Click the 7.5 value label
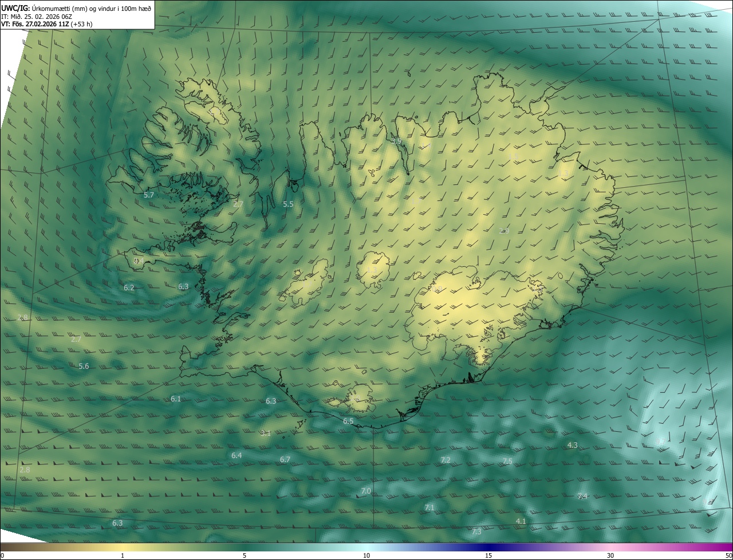The image size is (733, 560). tap(507, 462)
